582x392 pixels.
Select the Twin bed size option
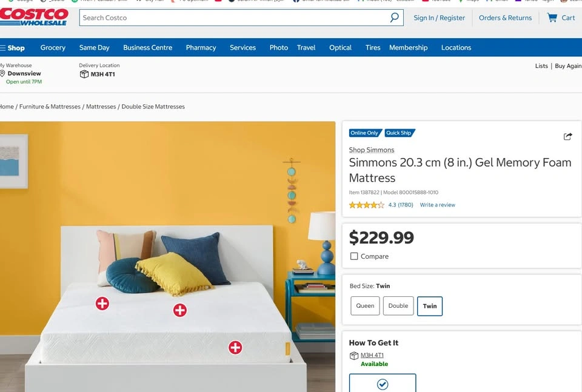pos(430,306)
